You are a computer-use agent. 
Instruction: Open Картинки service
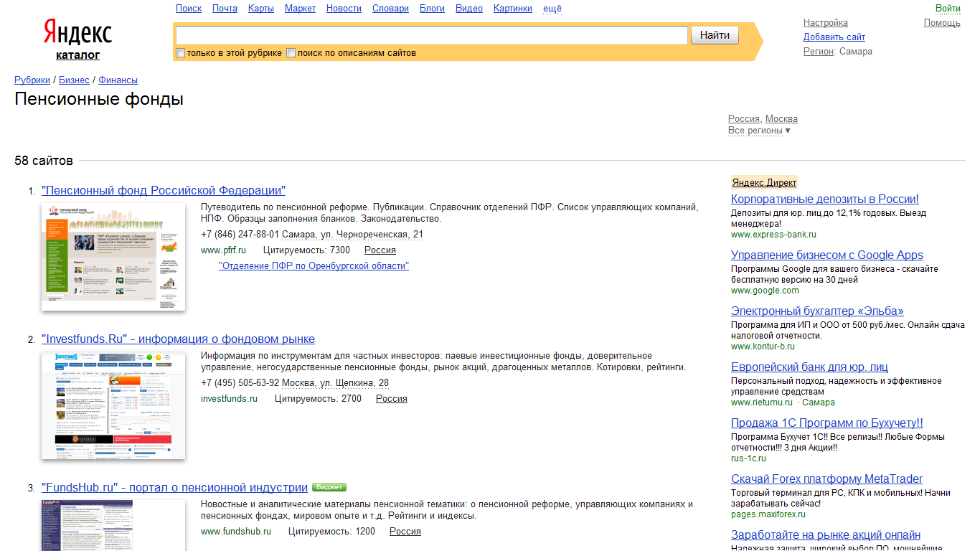point(513,9)
